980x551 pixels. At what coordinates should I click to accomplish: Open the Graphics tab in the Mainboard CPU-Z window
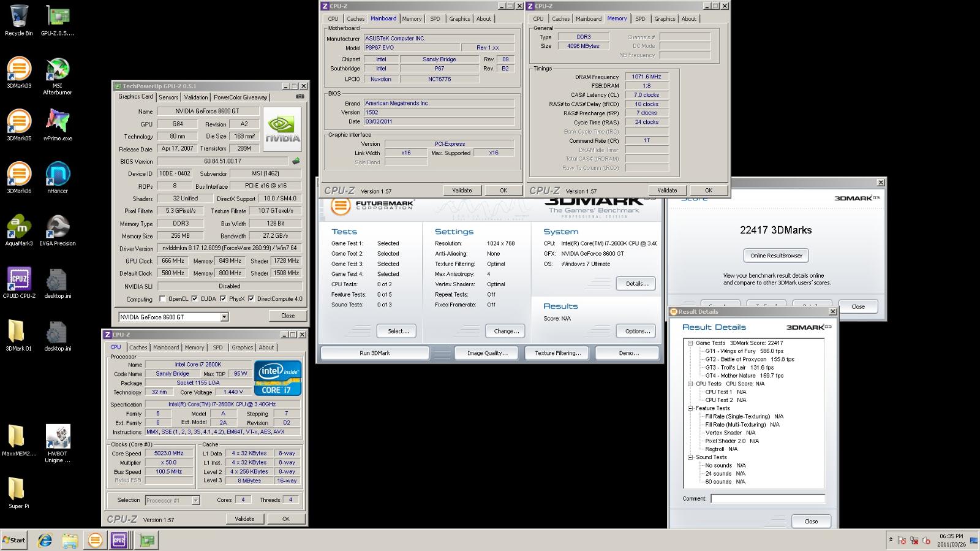click(459, 19)
